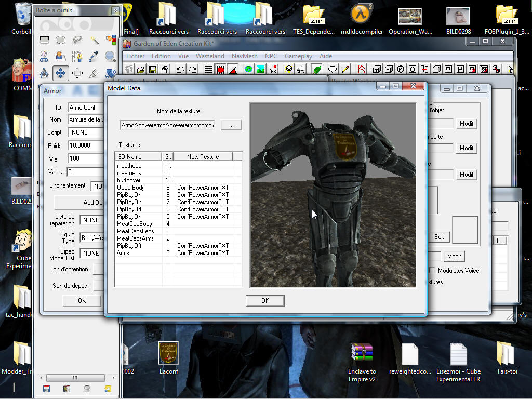Choose the foreground select tool

pos(61,56)
